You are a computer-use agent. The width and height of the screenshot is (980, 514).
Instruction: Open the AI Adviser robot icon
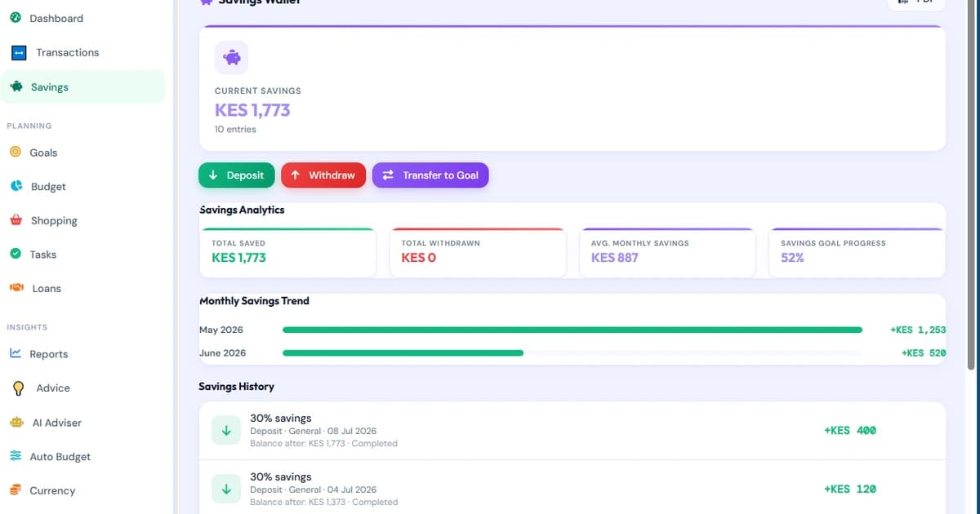click(16, 423)
